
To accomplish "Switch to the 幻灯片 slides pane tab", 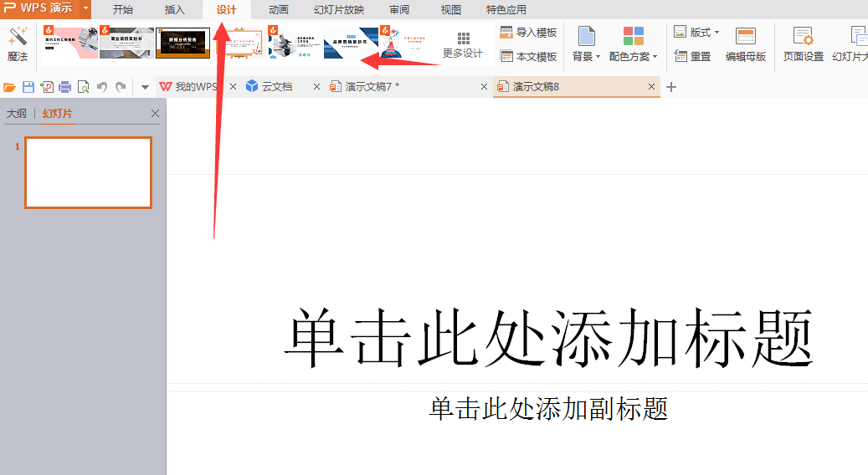I will [x=58, y=114].
